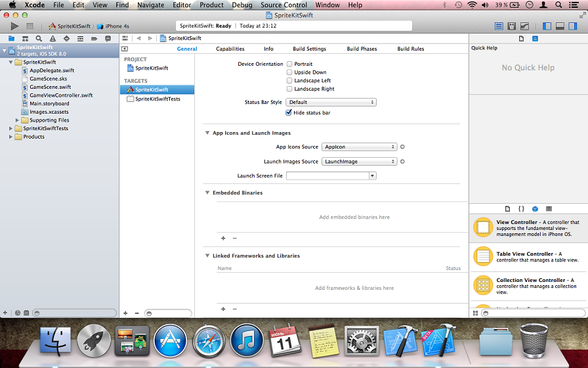Open the Product menu

coord(211,5)
